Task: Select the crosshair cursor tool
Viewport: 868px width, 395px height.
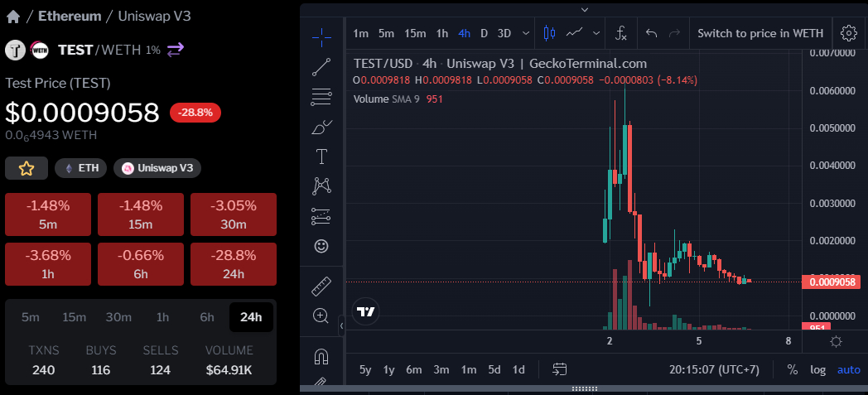Action: pos(321,36)
